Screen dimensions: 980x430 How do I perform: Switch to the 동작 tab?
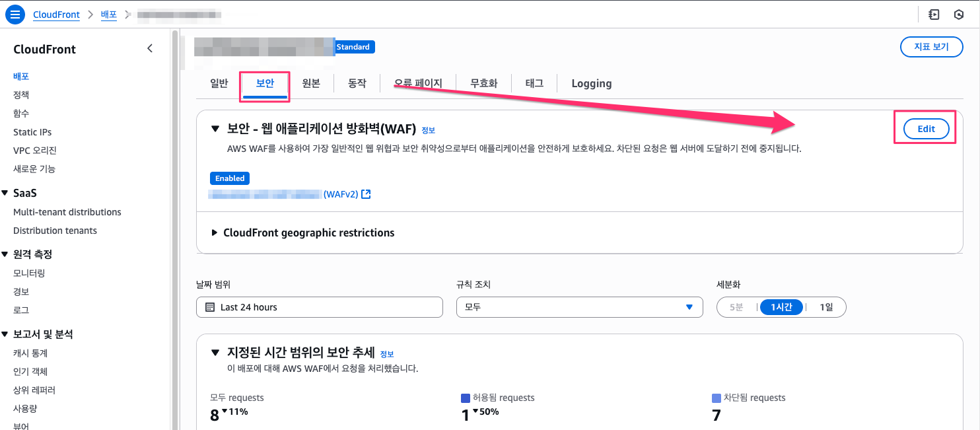(x=357, y=83)
